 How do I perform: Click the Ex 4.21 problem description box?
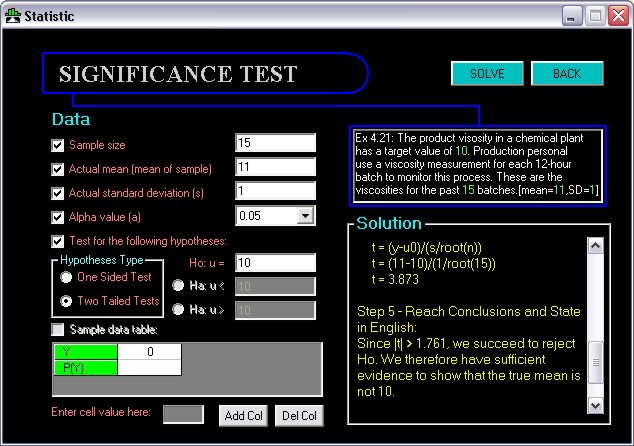point(478,166)
